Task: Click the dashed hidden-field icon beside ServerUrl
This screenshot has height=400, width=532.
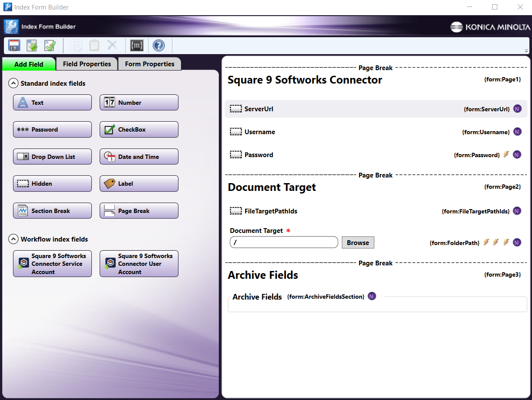Action: coord(236,109)
